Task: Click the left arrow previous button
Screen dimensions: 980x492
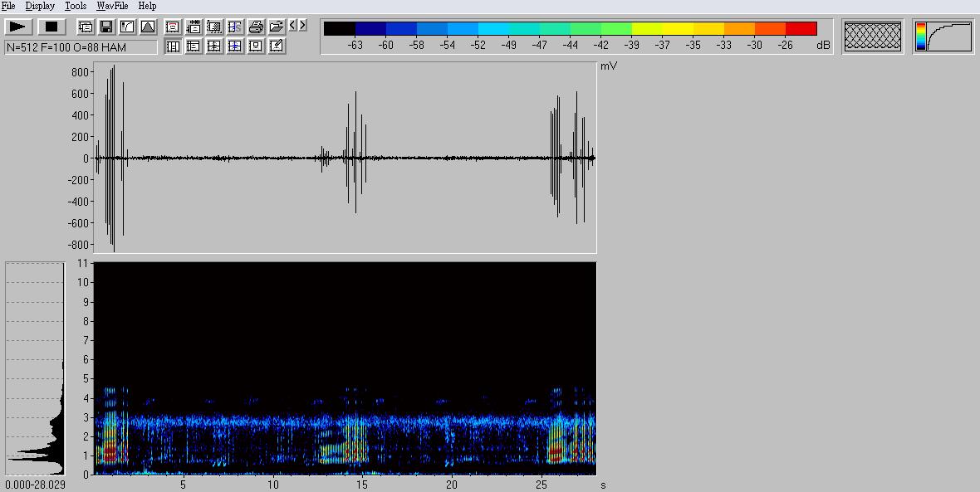Action: [x=292, y=26]
